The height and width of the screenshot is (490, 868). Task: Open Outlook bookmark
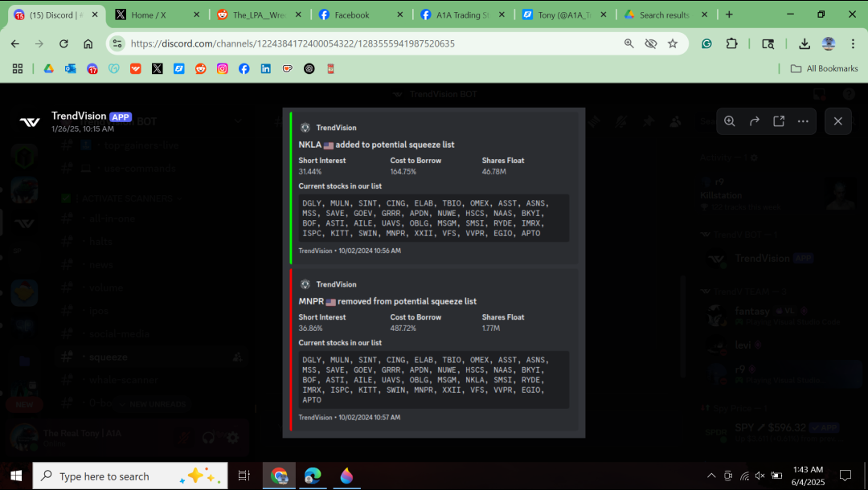70,68
